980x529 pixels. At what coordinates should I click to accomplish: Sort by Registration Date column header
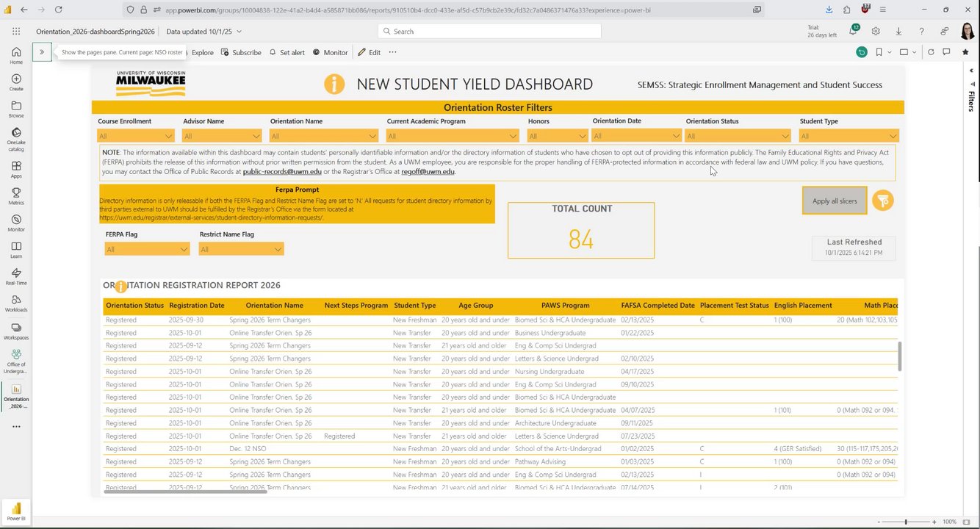tap(197, 305)
